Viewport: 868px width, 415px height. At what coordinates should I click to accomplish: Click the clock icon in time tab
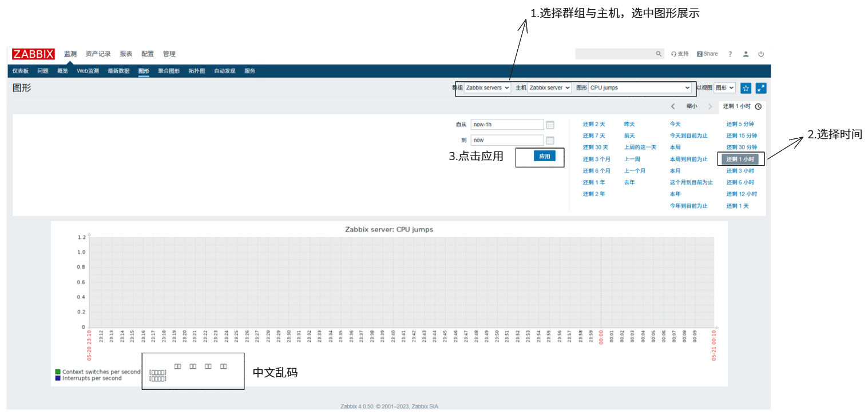click(758, 106)
